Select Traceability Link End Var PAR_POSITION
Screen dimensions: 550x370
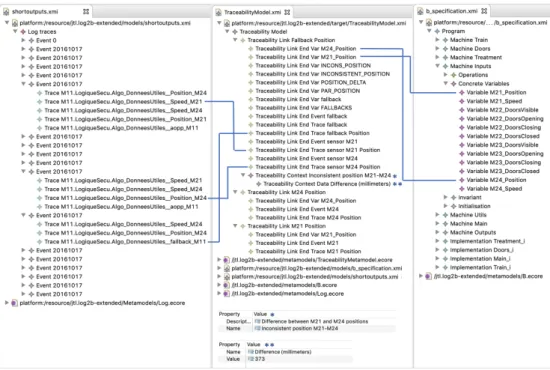307,91
